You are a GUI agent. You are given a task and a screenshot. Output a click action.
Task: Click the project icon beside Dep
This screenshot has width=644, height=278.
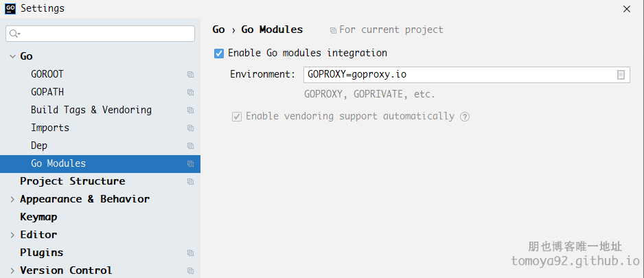coord(190,146)
